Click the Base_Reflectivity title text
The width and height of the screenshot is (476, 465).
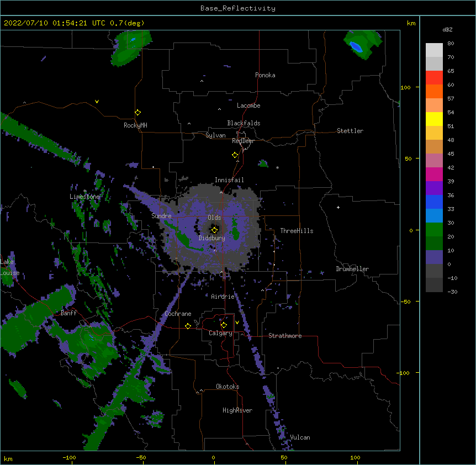(x=238, y=8)
